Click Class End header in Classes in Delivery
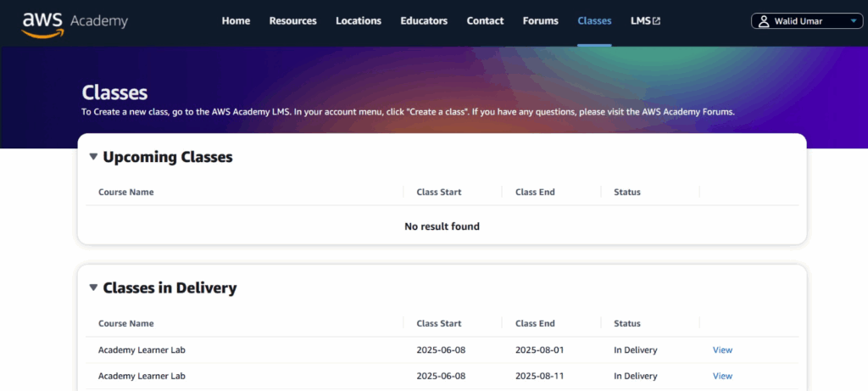 [x=535, y=323]
